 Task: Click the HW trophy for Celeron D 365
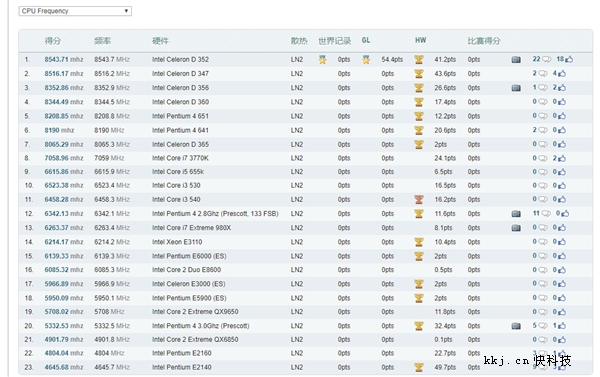click(x=419, y=145)
